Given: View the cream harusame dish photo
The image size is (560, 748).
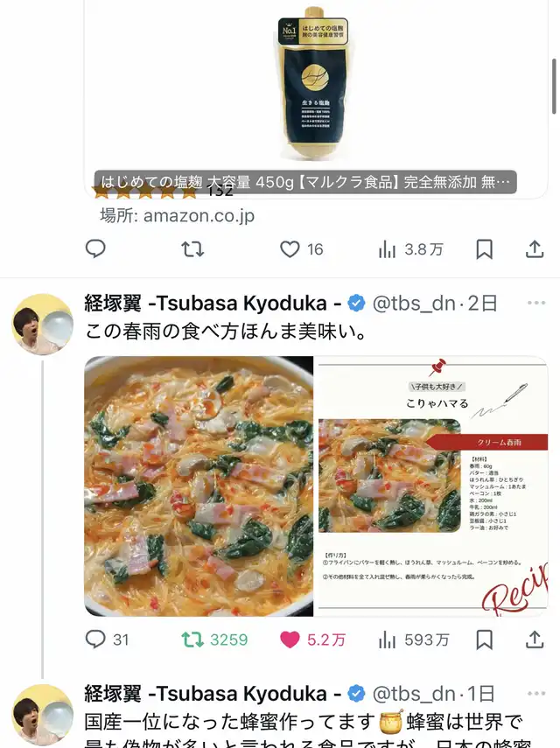Looking at the screenshot, I should [199, 486].
